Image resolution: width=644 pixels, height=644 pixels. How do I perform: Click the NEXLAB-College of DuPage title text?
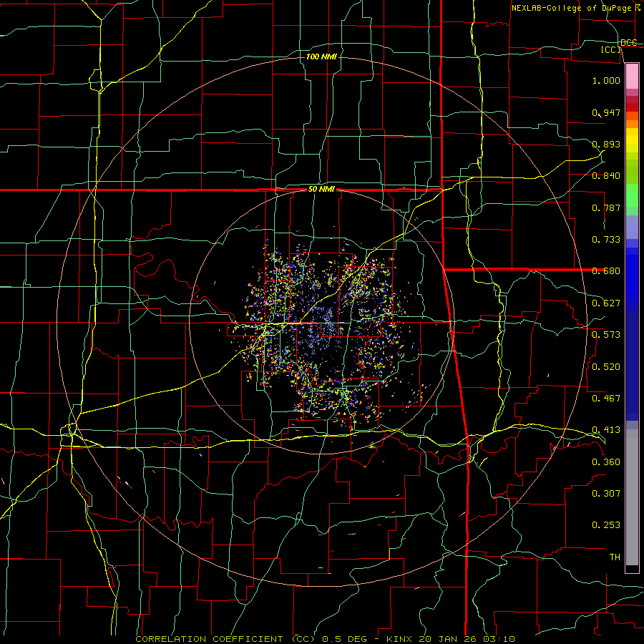tap(571, 8)
